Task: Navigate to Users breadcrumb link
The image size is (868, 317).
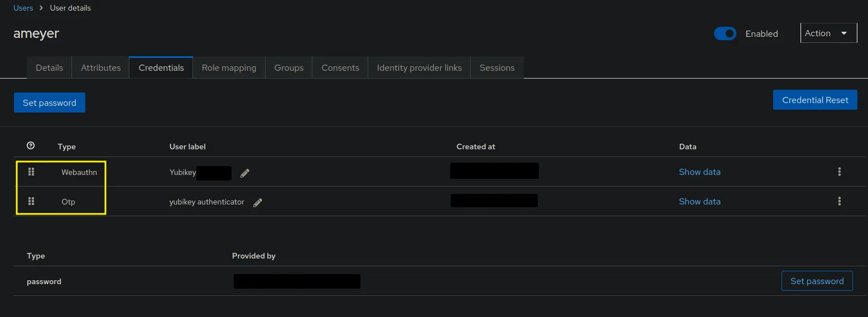Action: 23,8
